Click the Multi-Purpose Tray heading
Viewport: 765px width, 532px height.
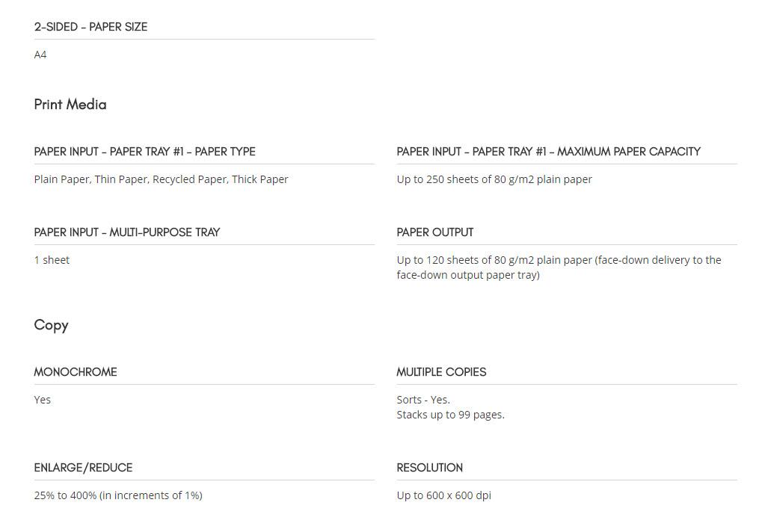pyautogui.click(x=127, y=232)
